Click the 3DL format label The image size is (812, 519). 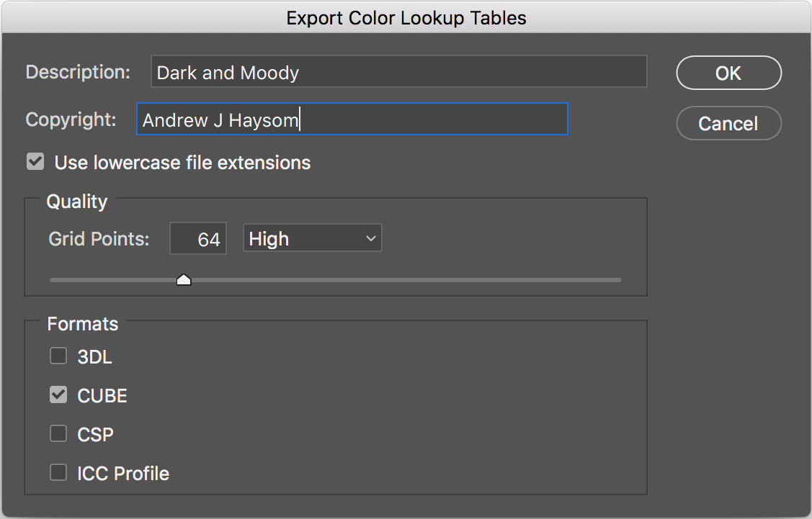(x=95, y=357)
